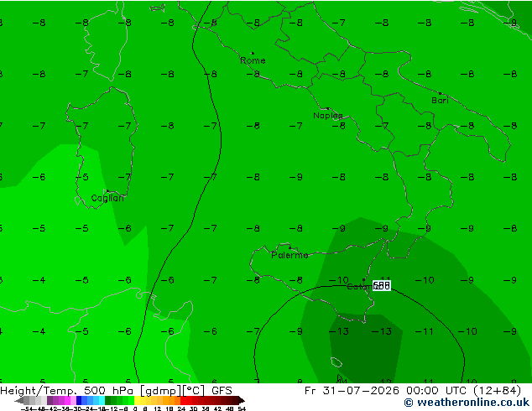Image resolution: width=532 pixels, height=411 pixels.
Task: Select the bright red legend swatch at 24
Action: (x=183, y=400)
